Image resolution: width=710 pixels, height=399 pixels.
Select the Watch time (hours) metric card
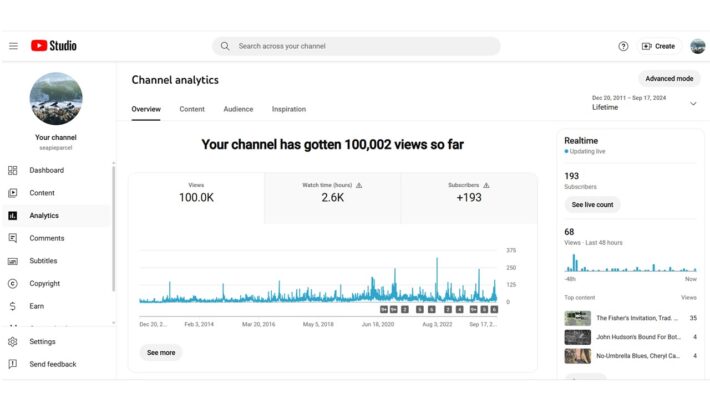[x=333, y=198]
